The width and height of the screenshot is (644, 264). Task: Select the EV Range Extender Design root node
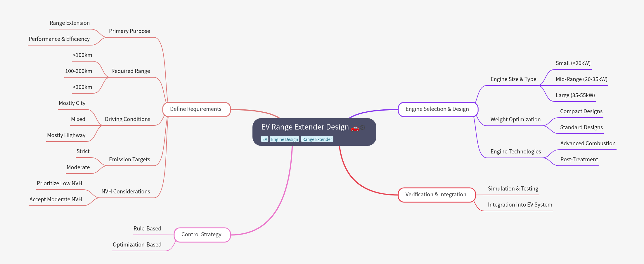click(x=314, y=132)
